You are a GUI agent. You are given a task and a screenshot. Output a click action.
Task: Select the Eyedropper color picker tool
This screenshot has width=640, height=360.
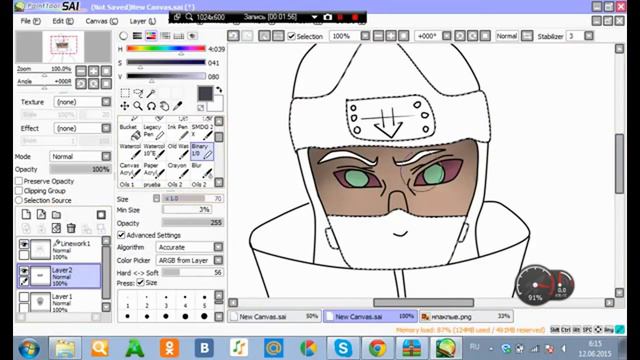click(178, 107)
